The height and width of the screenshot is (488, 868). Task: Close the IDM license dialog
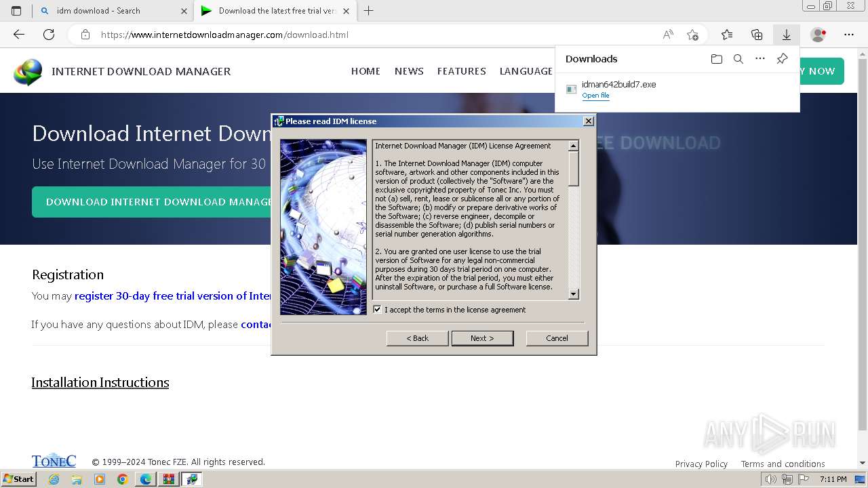[589, 121]
